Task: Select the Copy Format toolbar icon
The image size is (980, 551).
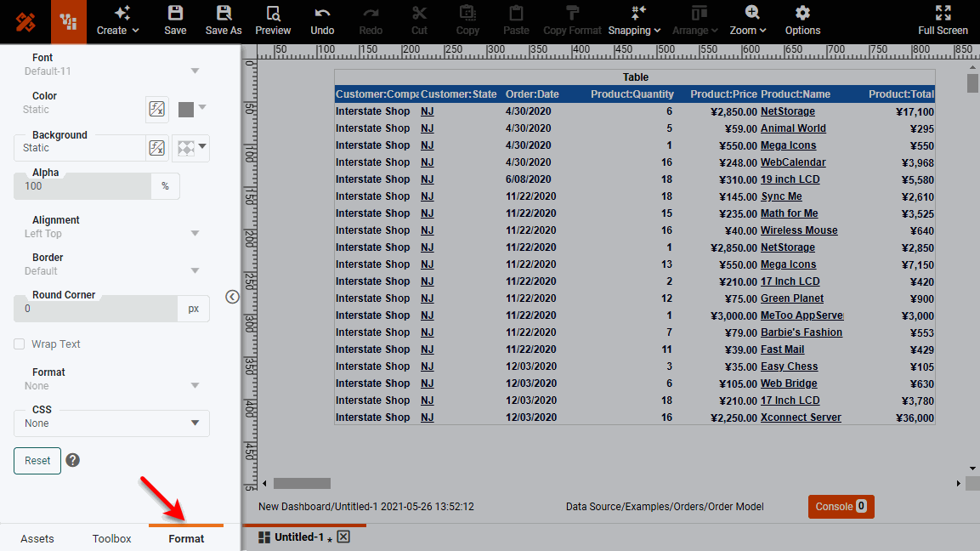Action: tap(572, 20)
